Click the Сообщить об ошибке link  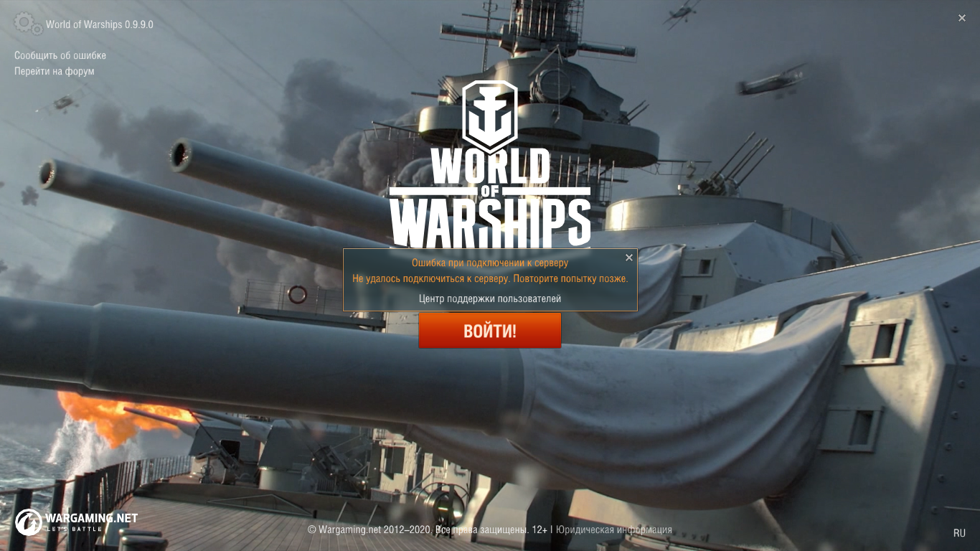click(60, 55)
